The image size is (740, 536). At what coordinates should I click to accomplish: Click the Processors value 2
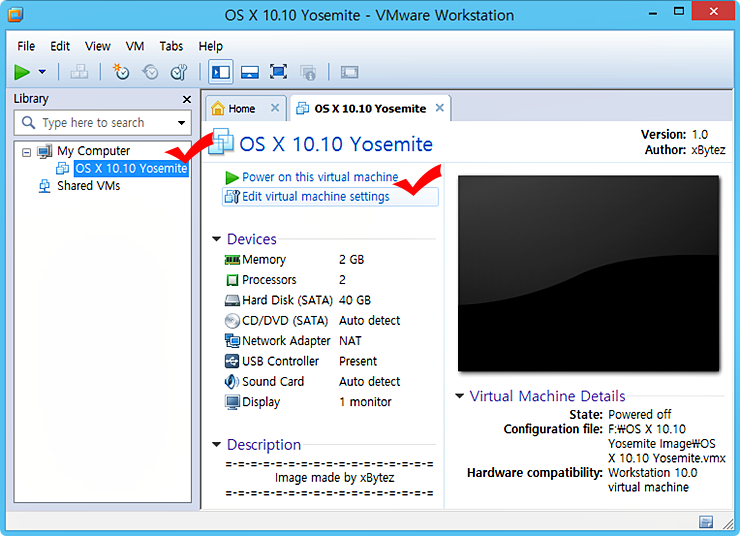click(342, 280)
